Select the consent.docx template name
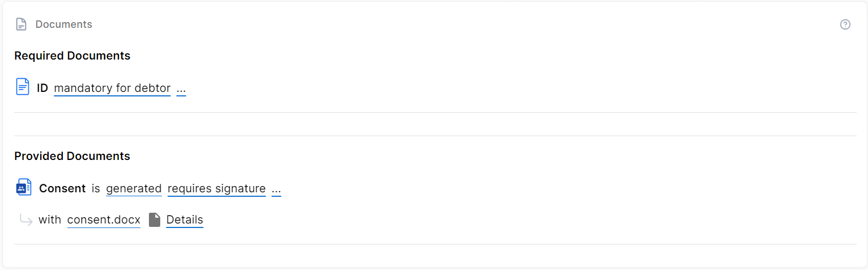This screenshot has width=868, height=270. point(104,220)
